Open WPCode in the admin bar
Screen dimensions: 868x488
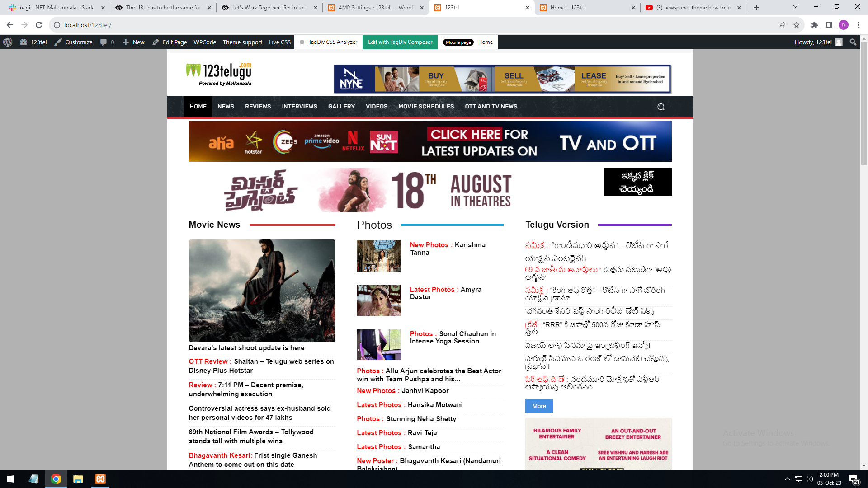205,42
